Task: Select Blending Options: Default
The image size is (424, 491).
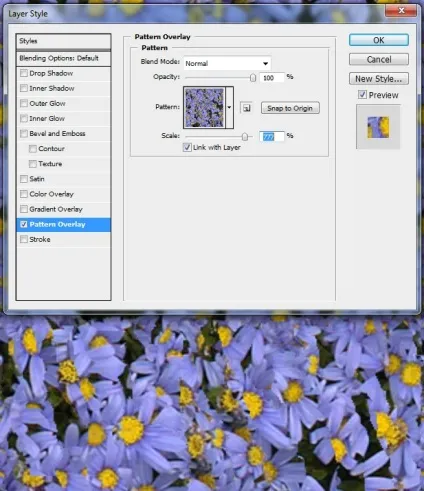Action: [63, 58]
